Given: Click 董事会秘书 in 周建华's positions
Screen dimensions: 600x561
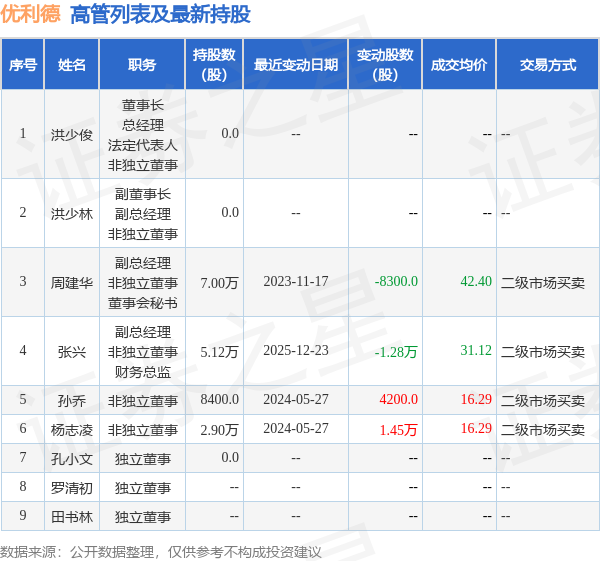Looking at the screenshot, I should 142,303.
